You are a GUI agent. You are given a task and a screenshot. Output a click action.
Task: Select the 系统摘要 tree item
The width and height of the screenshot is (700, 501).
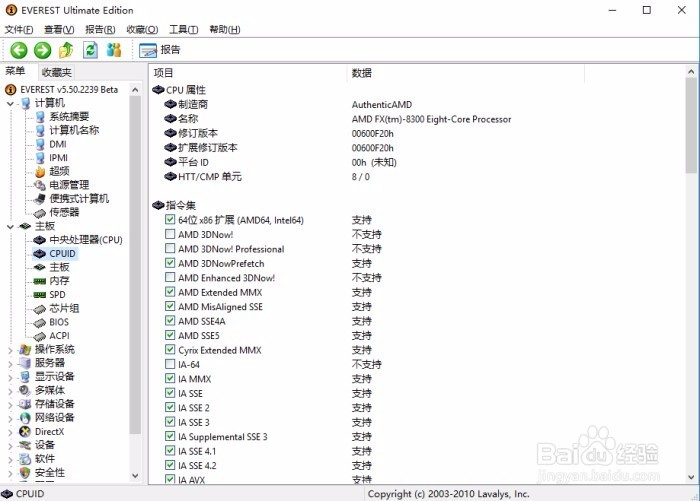(x=69, y=117)
